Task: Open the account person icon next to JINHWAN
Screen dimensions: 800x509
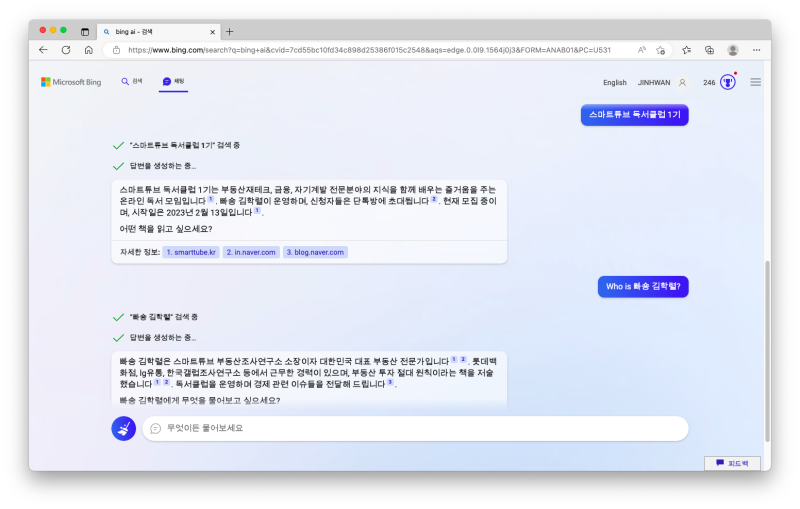Action: point(682,83)
